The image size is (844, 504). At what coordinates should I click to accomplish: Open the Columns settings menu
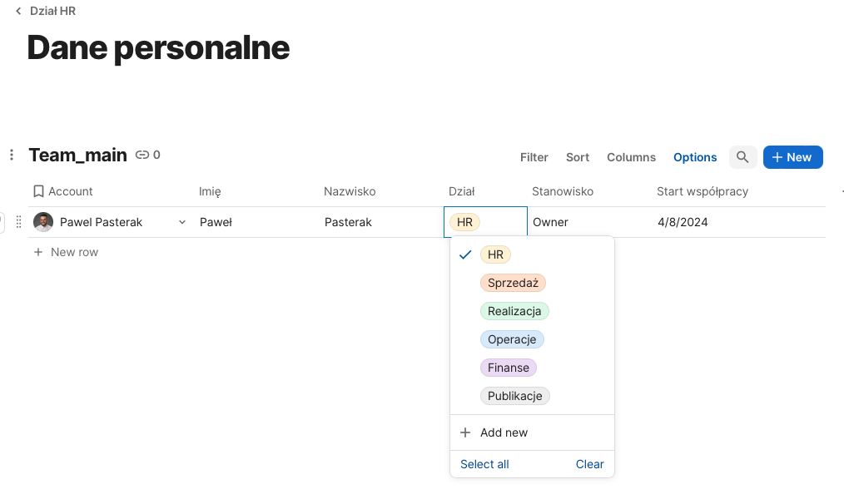pyautogui.click(x=631, y=157)
